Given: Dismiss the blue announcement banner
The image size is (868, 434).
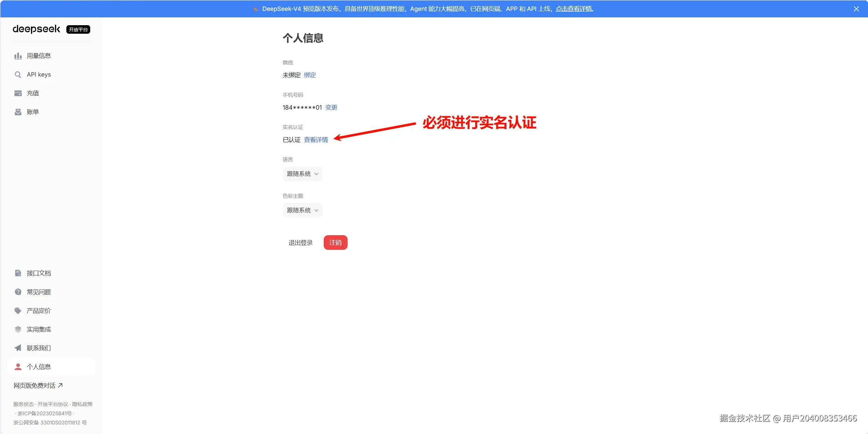Looking at the screenshot, I should tap(856, 9).
